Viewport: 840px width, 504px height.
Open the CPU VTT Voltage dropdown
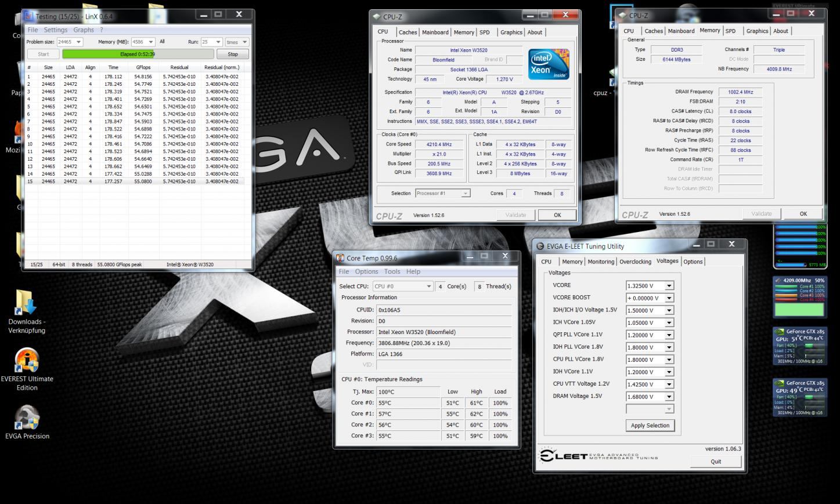[x=669, y=385]
